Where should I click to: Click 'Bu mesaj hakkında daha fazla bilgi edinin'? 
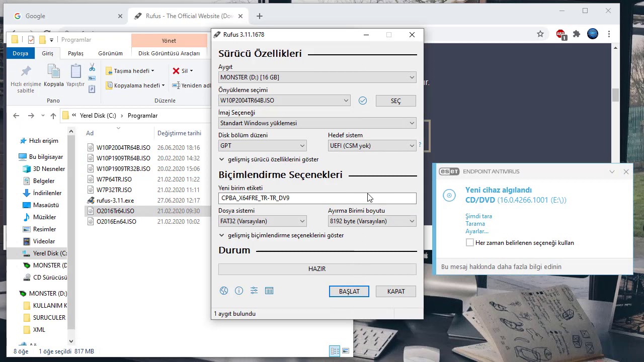pos(501,266)
